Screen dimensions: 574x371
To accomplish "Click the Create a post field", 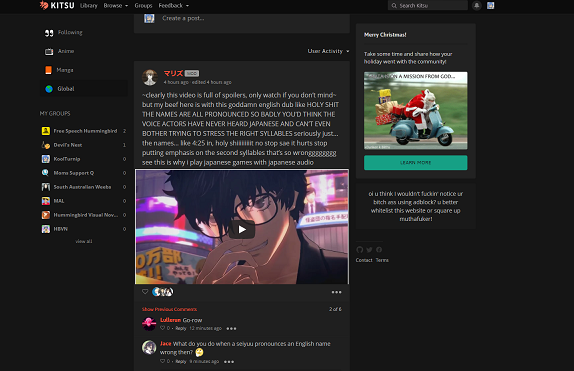I will click(242, 18).
